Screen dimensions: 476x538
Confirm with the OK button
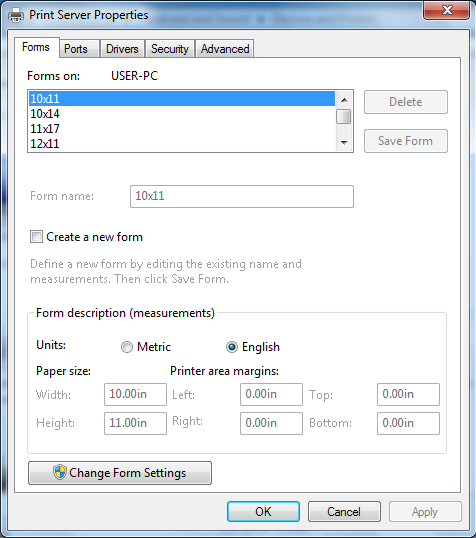tap(263, 512)
